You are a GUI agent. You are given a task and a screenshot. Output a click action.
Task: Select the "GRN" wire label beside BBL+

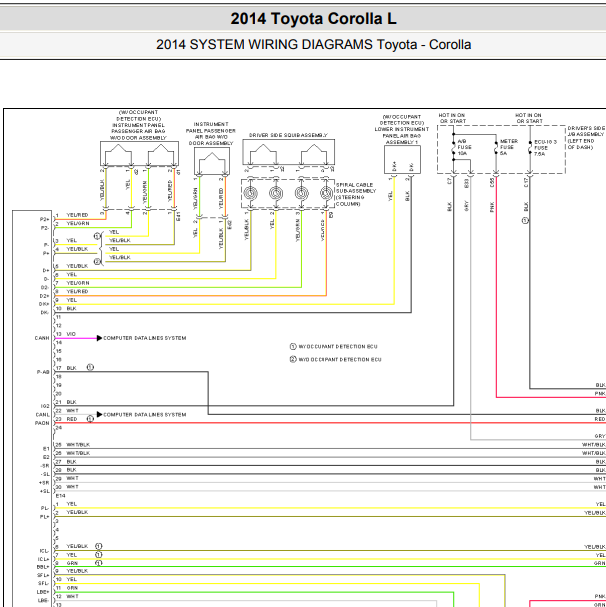(72, 564)
